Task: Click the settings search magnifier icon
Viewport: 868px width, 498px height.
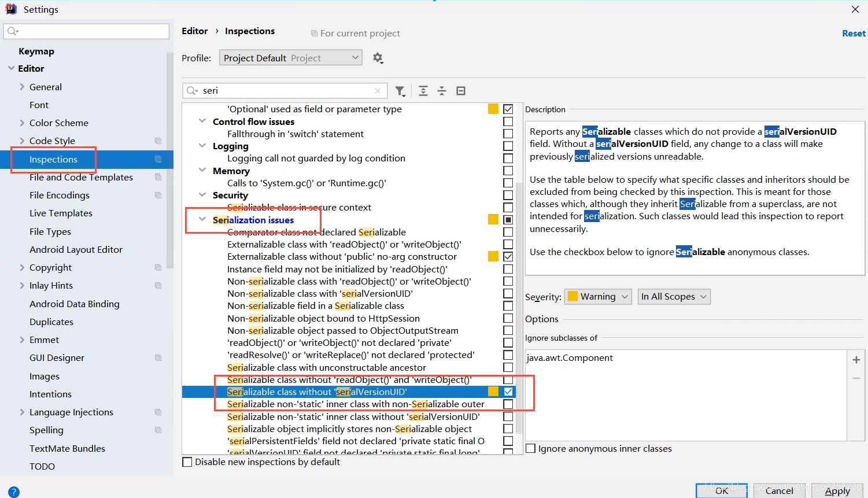Action: tap(13, 31)
